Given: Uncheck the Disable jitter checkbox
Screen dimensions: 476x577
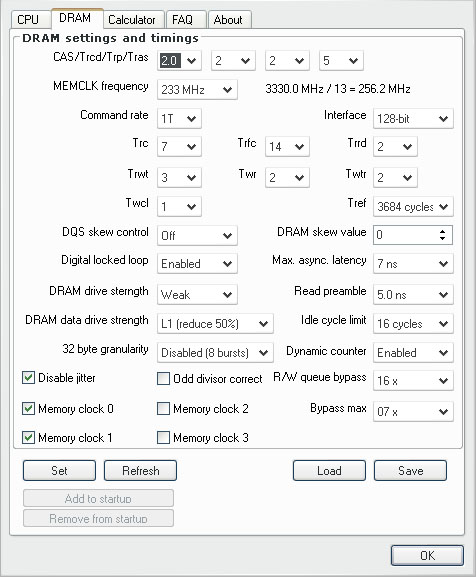Looking at the screenshot, I should click(x=28, y=378).
